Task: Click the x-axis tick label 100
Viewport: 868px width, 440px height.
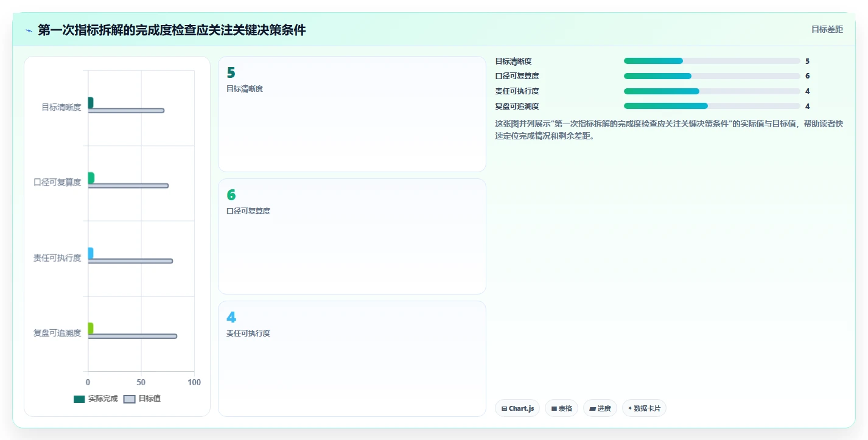Action: (194, 382)
